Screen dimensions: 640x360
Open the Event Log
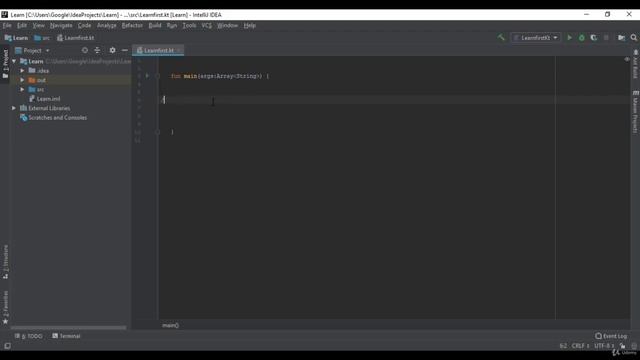tap(611, 336)
